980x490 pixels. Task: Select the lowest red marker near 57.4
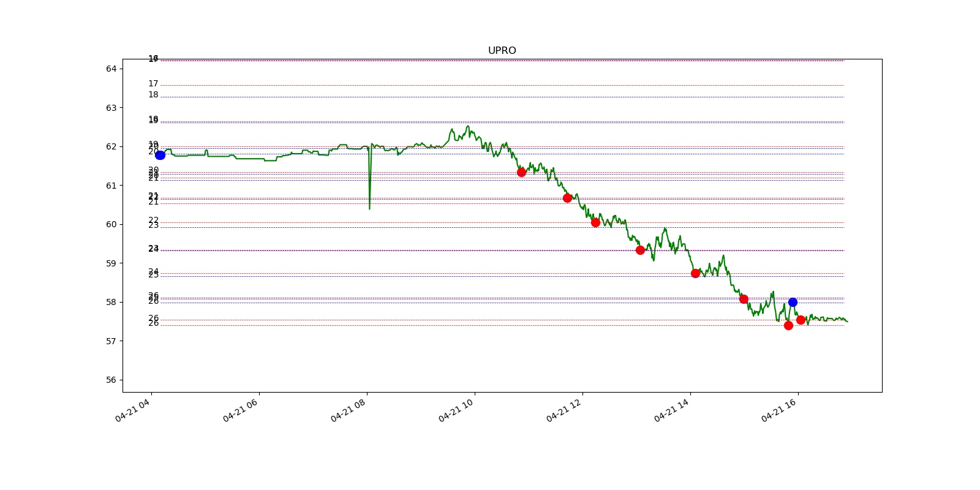point(788,325)
